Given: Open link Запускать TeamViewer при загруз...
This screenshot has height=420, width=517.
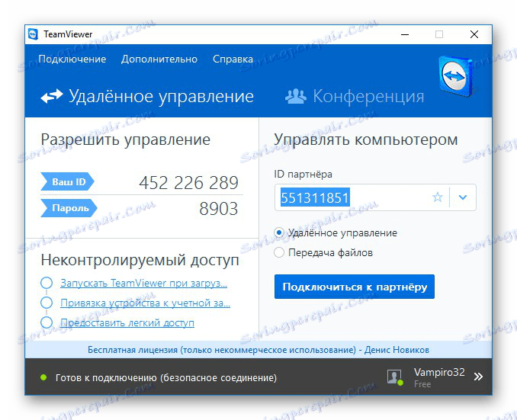Looking at the screenshot, I should point(144,284).
